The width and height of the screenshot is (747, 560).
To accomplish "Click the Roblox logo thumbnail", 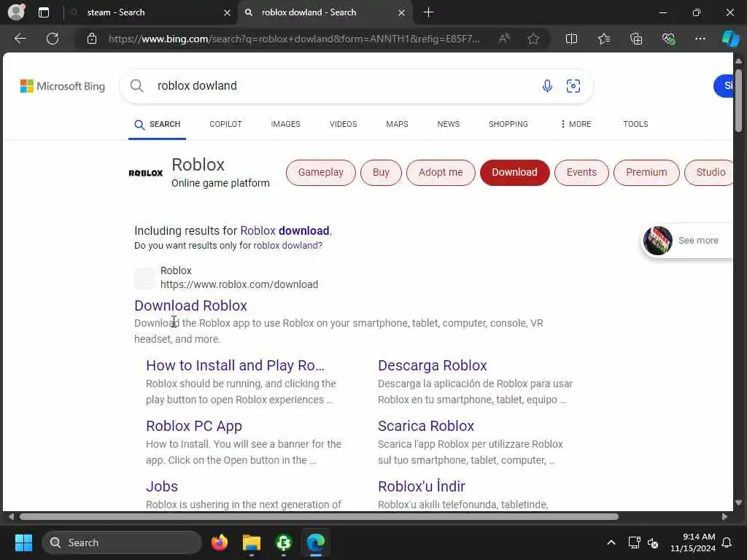I will (x=146, y=173).
